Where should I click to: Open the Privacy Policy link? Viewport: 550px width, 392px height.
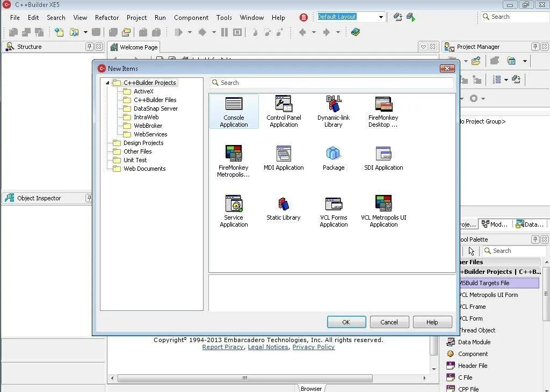314,347
